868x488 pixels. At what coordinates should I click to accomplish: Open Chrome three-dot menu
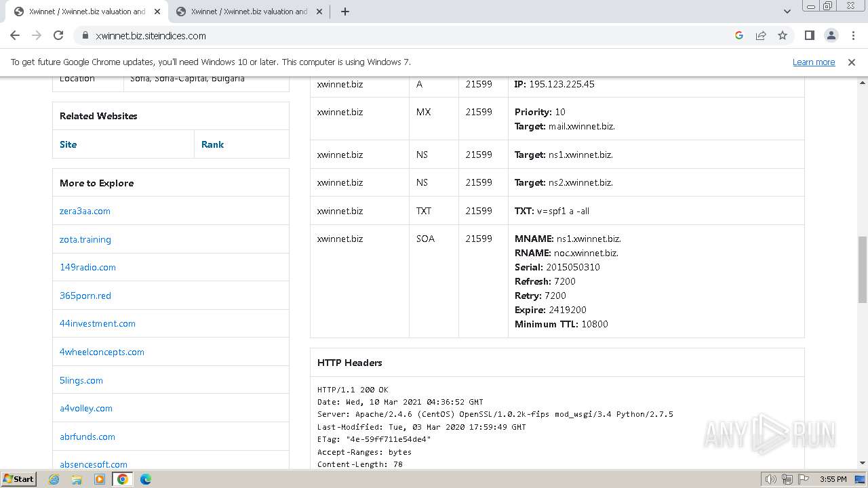pyautogui.click(x=853, y=35)
